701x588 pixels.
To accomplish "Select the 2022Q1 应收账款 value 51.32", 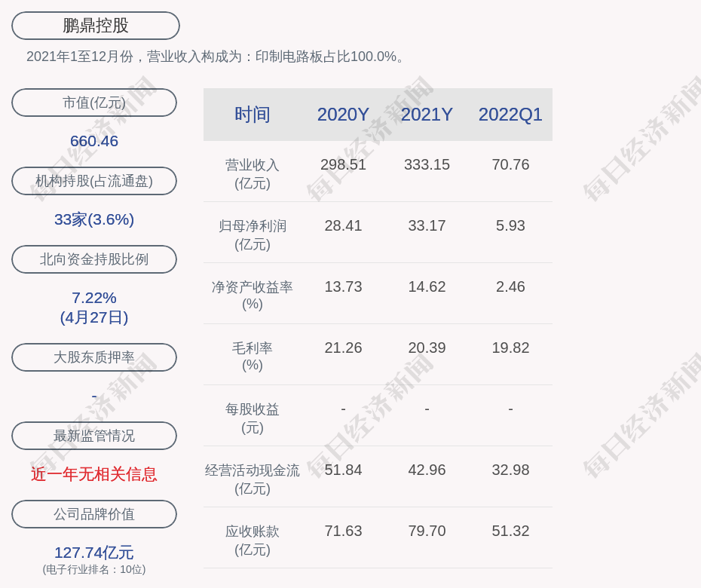I will pos(510,531).
